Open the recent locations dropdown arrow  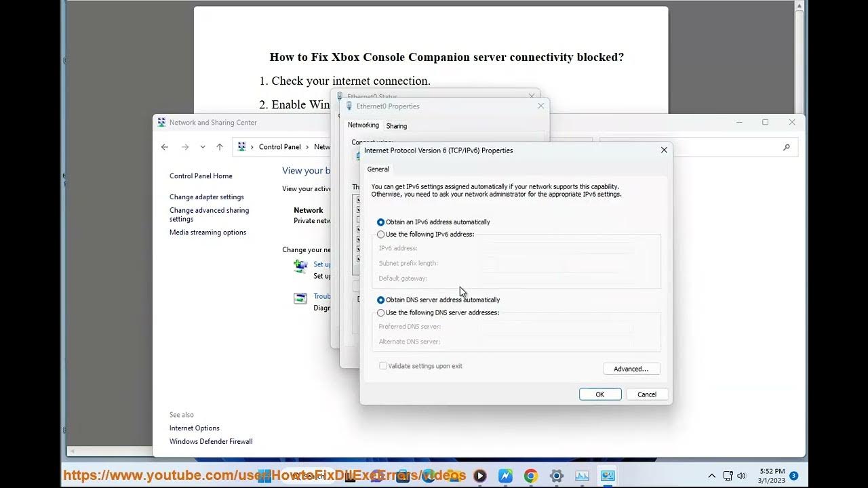pos(202,147)
